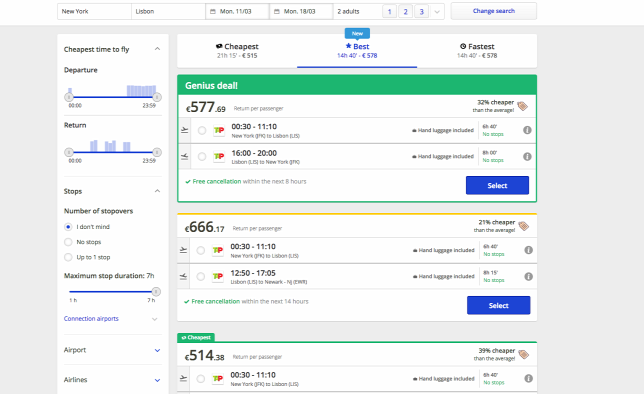Choose 3 adults passenger button
The height and width of the screenshot is (394, 644).
421,12
